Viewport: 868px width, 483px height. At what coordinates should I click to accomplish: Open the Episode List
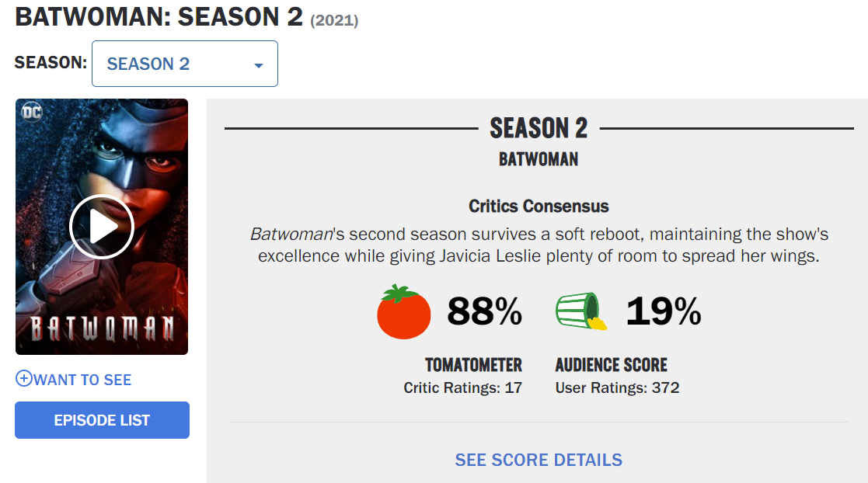point(102,420)
